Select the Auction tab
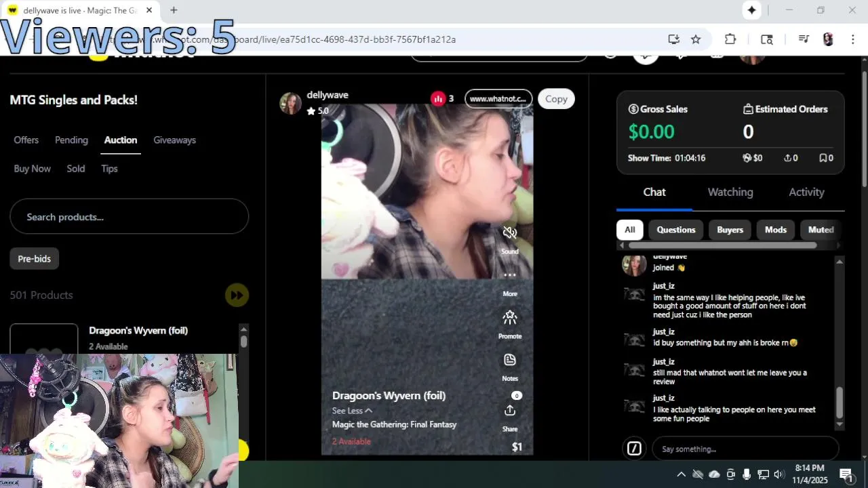Viewport: 868px width, 488px height. pyautogui.click(x=121, y=140)
